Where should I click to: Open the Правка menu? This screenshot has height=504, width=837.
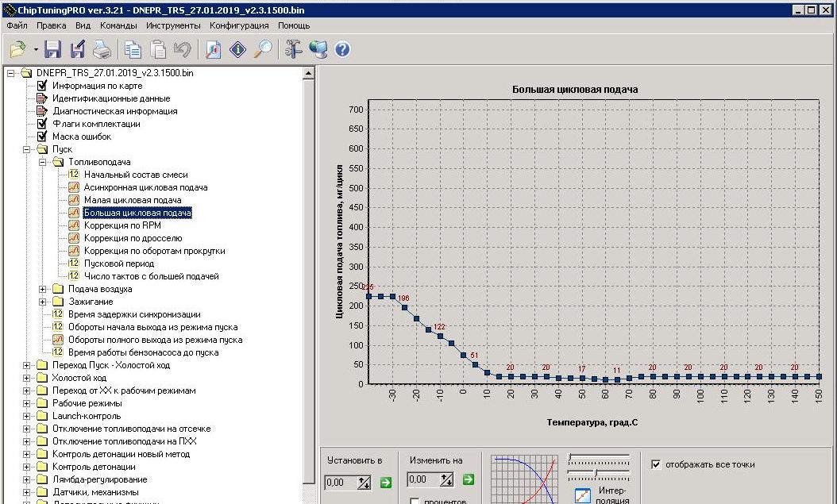pyautogui.click(x=52, y=25)
